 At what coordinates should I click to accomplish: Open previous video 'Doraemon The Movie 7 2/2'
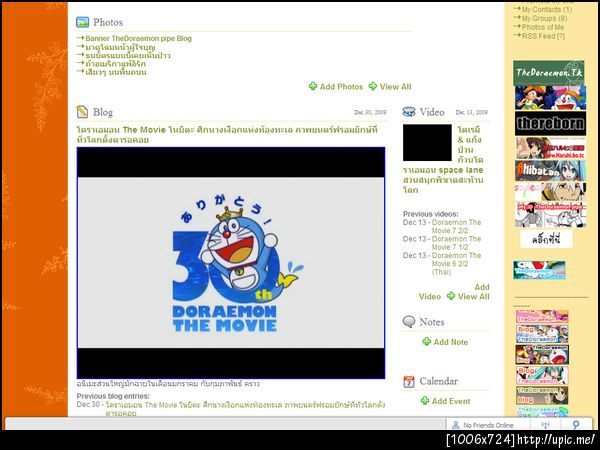point(456,227)
